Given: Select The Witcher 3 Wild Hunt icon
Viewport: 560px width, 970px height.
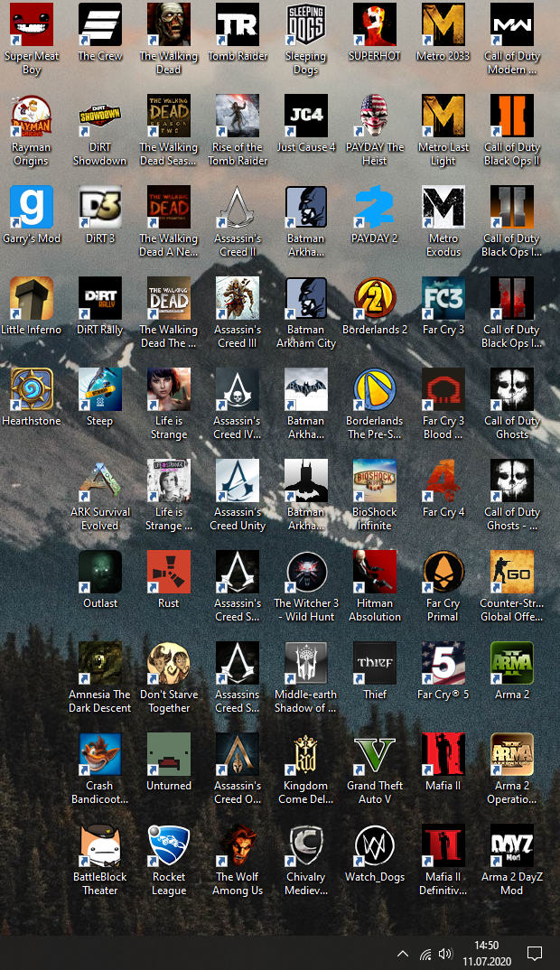Looking at the screenshot, I should tap(306, 573).
